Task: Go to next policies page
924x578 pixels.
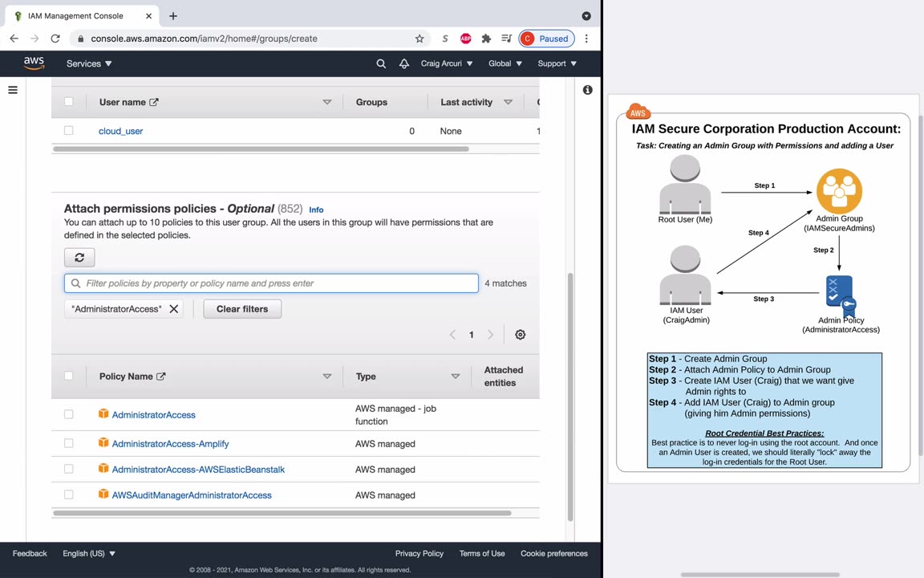Action: [490, 335]
